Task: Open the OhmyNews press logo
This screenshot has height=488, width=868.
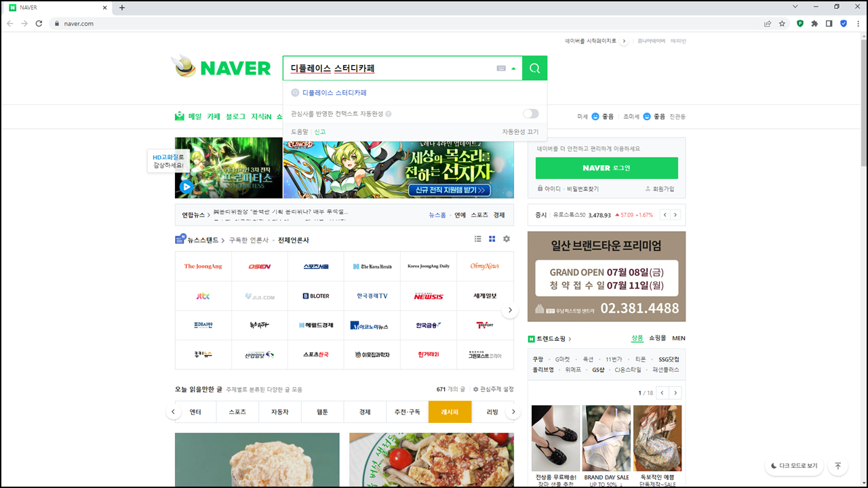Action: click(x=485, y=266)
